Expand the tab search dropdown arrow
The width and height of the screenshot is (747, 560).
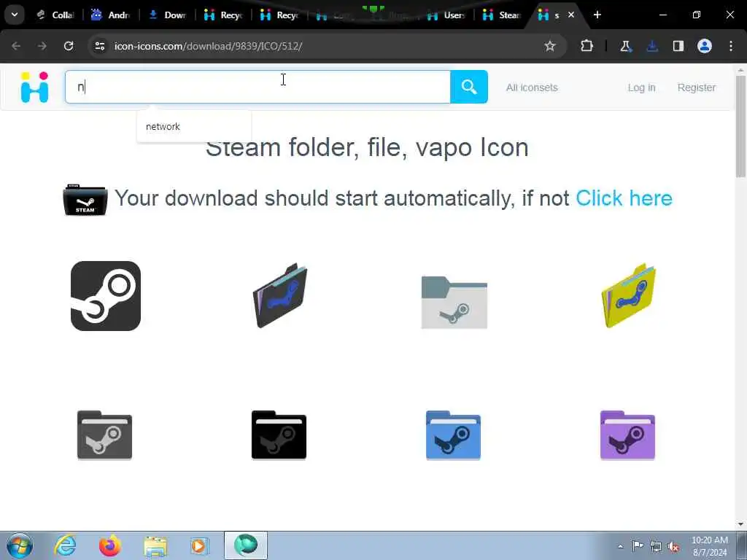[15, 15]
